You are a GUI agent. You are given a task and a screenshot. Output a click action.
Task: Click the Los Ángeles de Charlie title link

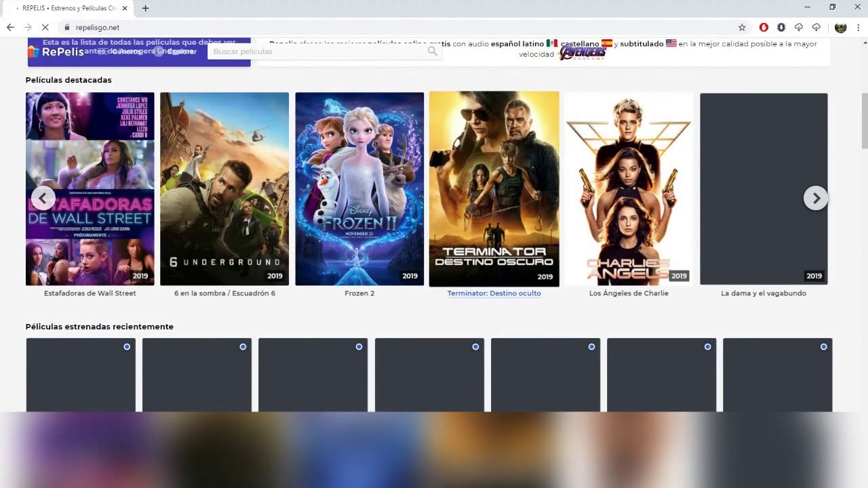[629, 293]
